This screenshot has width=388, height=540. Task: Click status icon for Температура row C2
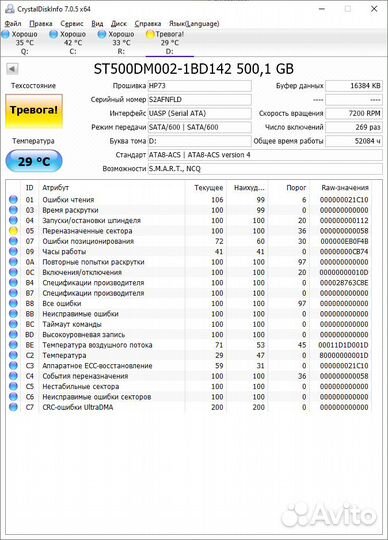click(x=13, y=355)
